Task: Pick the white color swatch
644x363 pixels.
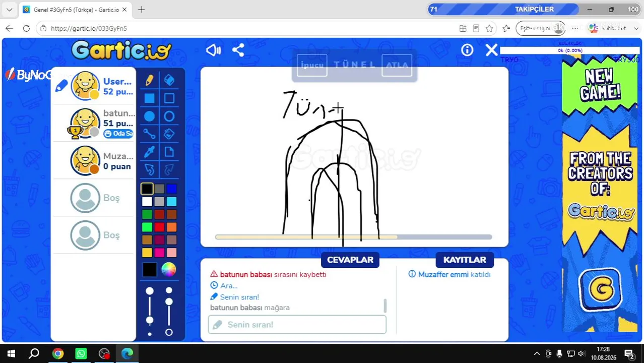Action: 147,202
